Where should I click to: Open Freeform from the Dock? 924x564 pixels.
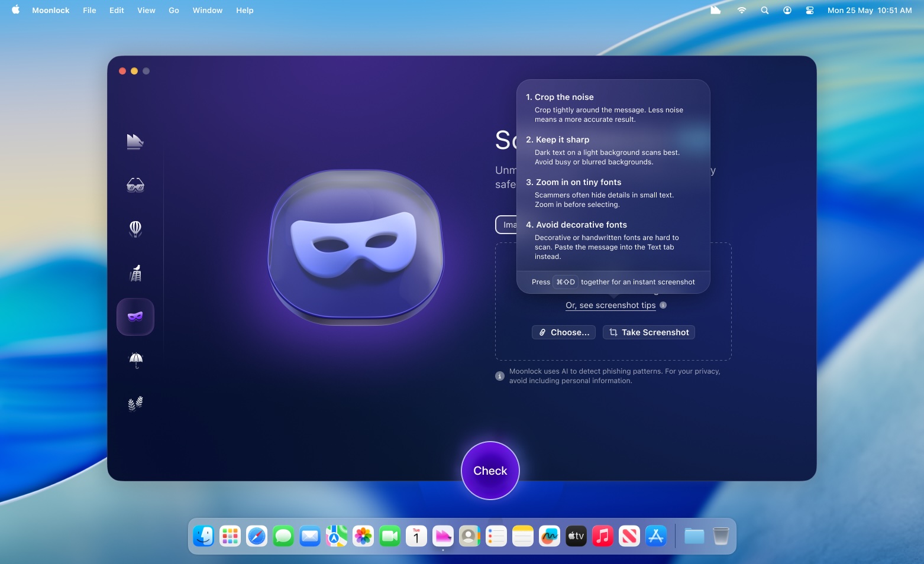tap(550, 536)
